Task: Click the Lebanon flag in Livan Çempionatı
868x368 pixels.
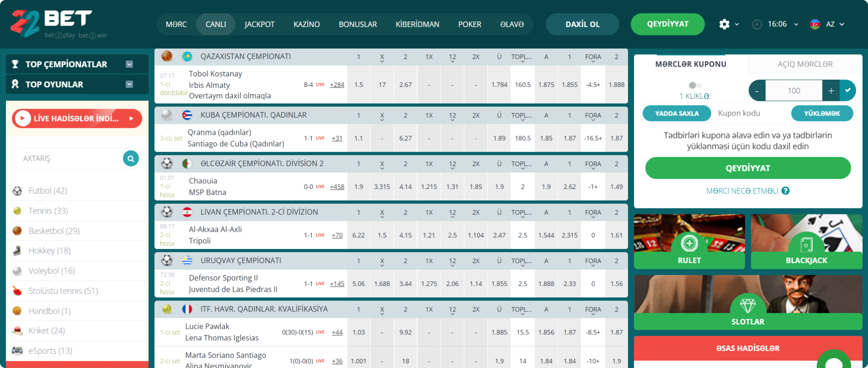Action: coord(187,212)
